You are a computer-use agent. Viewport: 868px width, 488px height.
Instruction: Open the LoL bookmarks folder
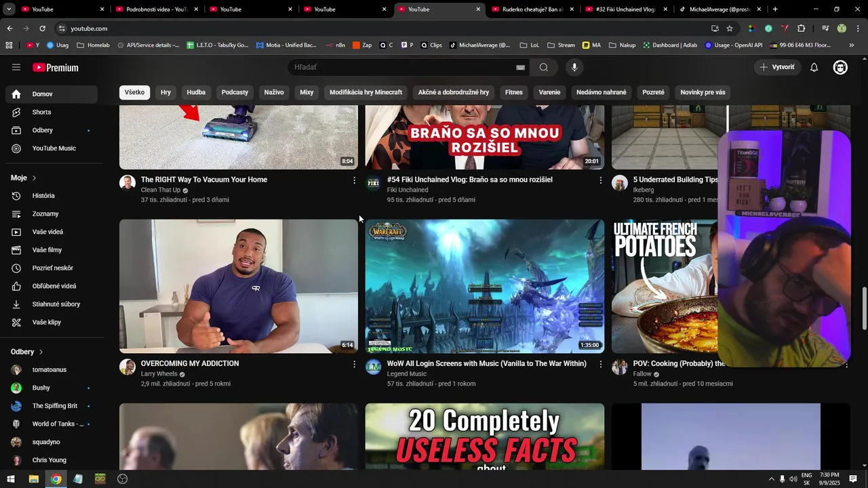(x=529, y=45)
